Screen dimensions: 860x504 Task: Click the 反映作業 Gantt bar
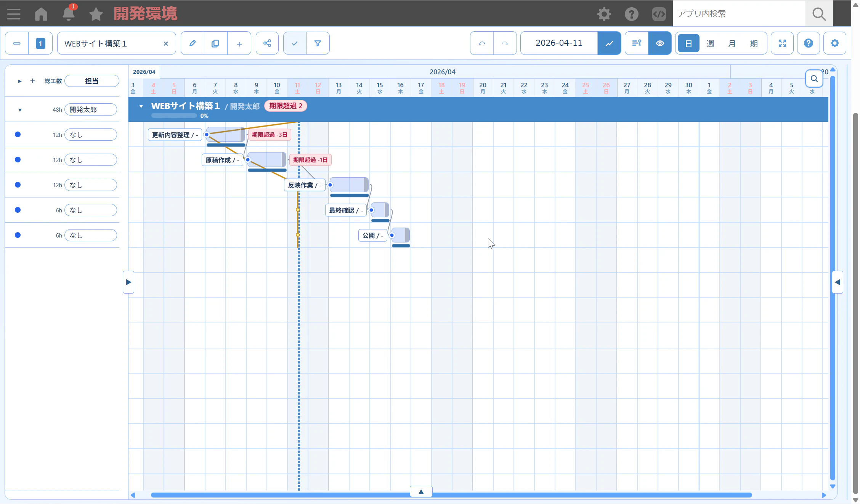349,185
